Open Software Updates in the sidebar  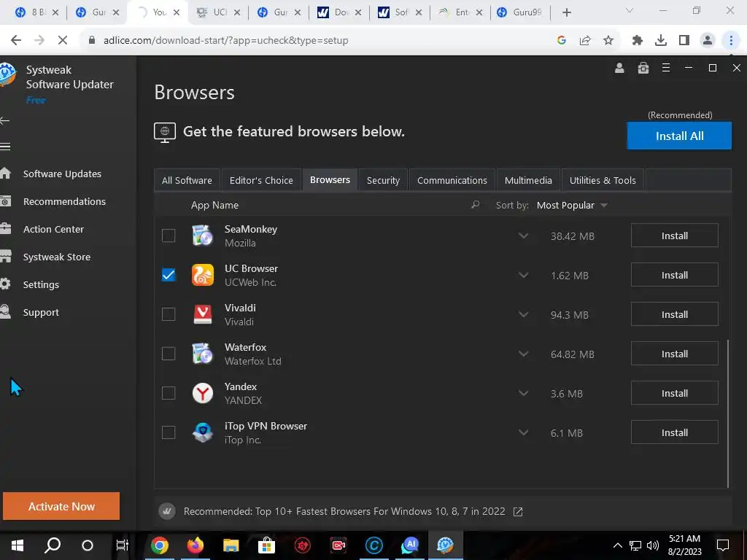click(62, 174)
